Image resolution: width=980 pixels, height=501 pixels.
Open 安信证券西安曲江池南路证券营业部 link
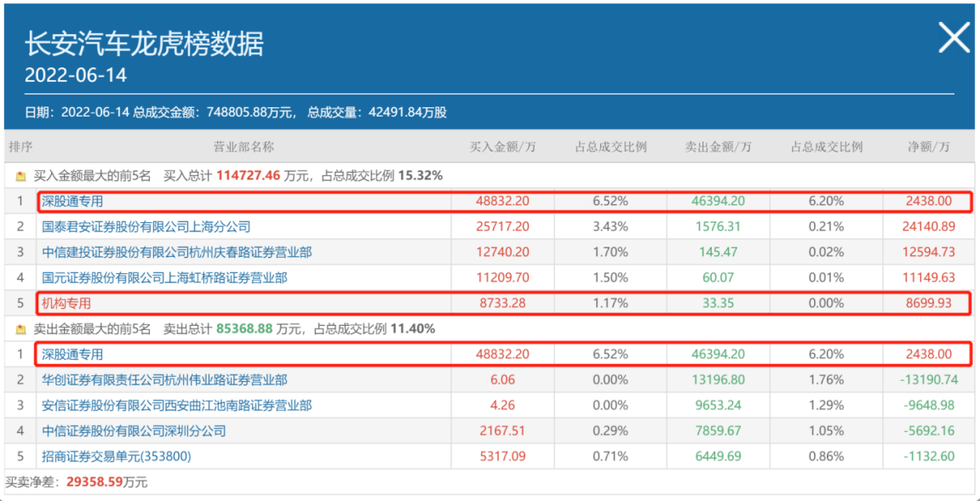point(177,406)
